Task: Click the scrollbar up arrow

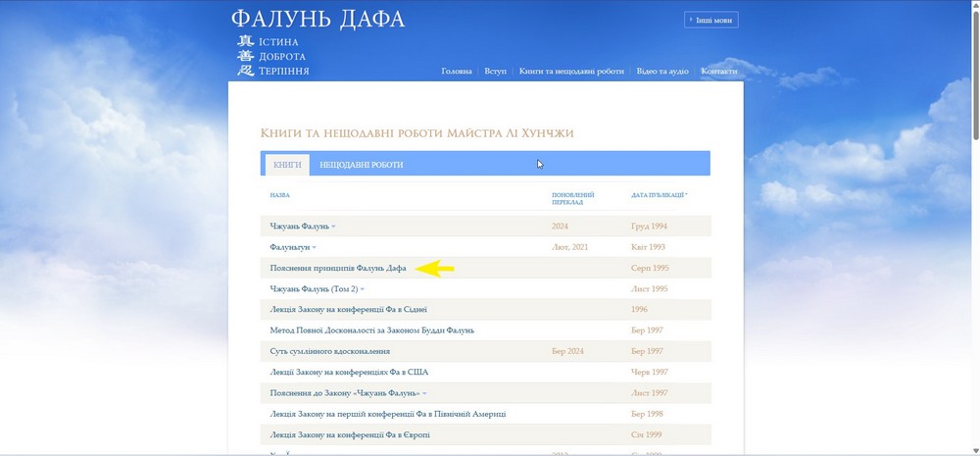Action: click(975, 4)
